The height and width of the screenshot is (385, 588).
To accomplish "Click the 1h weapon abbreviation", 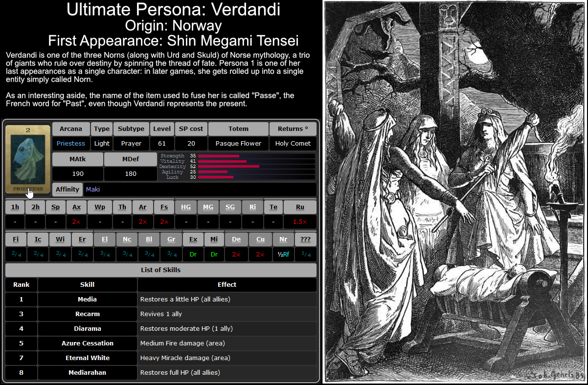I will pyautogui.click(x=15, y=207).
